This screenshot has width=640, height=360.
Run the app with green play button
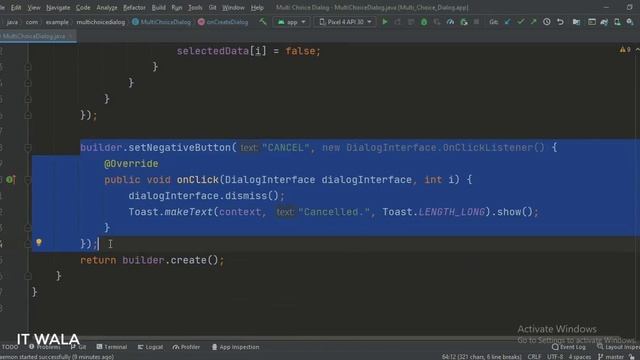(384, 22)
